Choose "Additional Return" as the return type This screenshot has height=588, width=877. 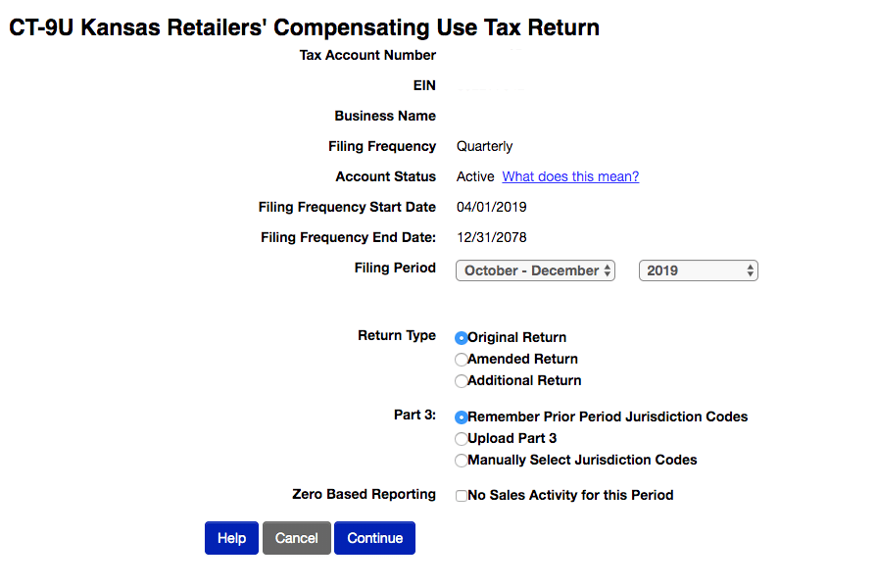(x=462, y=380)
